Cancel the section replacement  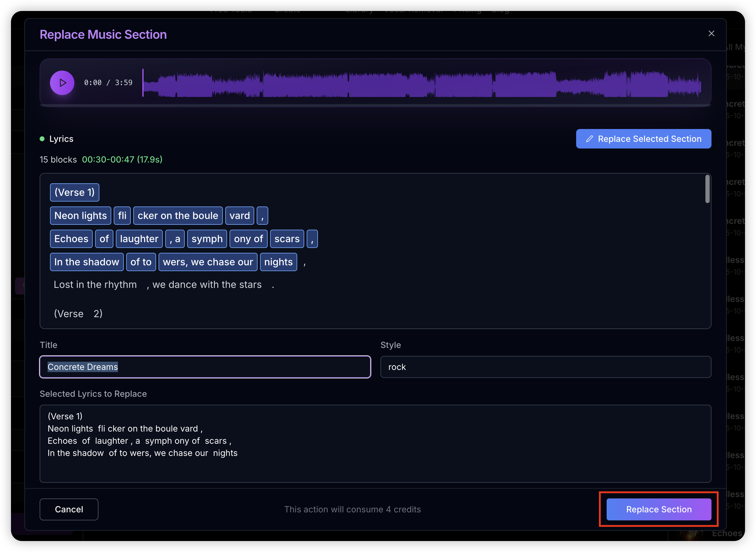69,509
